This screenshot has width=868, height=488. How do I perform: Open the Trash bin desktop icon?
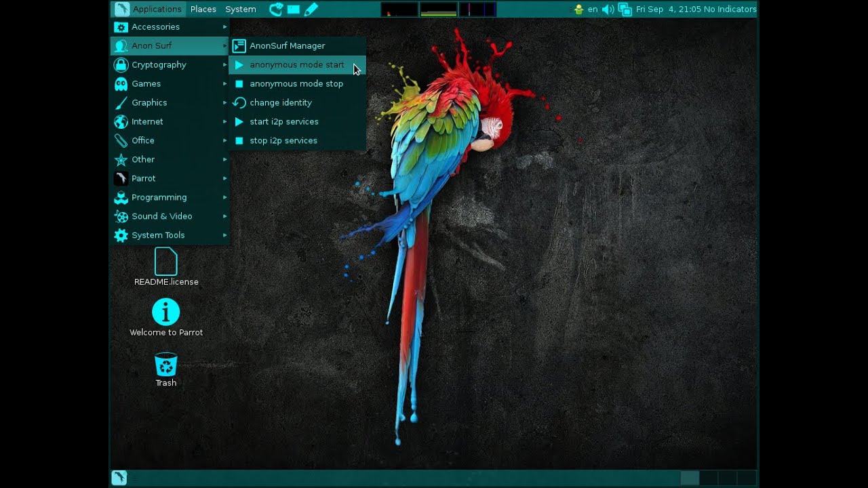[x=166, y=365]
